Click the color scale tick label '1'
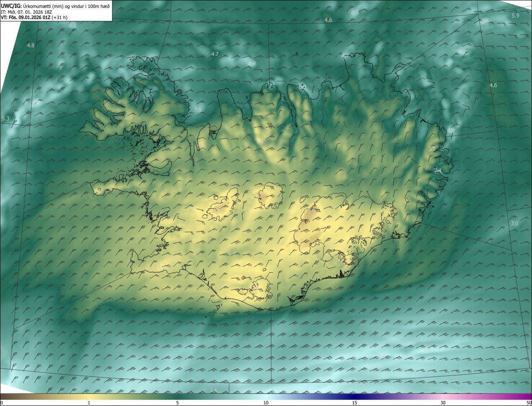The height and width of the screenshot is (406, 532). point(89,403)
